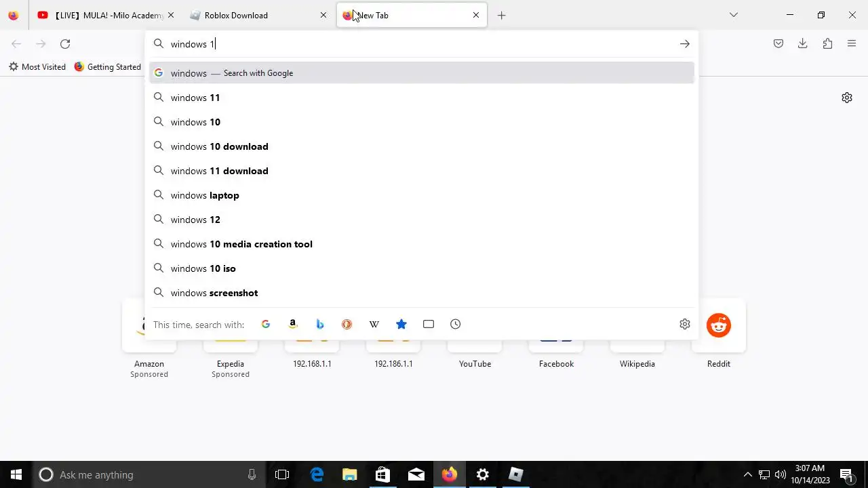This screenshot has height=488, width=868.
Task: Open the Getting Started bookmark
Action: click(x=108, y=67)
